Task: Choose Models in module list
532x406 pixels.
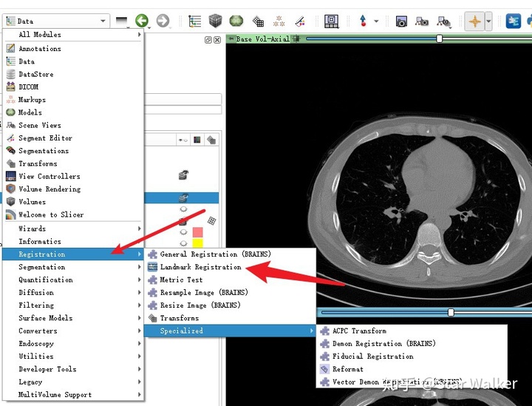Action: pos(73,112)
